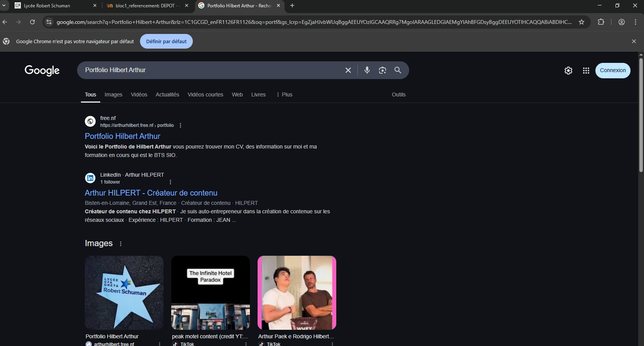Viewport: 644px width, 346px height.
Task: Click the Images section heading
Action: tap(99, 243)
